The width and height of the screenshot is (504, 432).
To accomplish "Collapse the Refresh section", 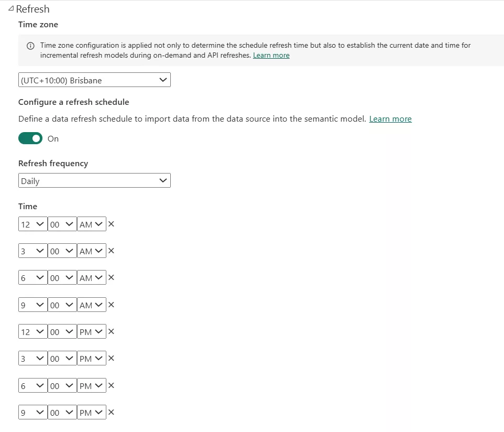I will point(11,9).
